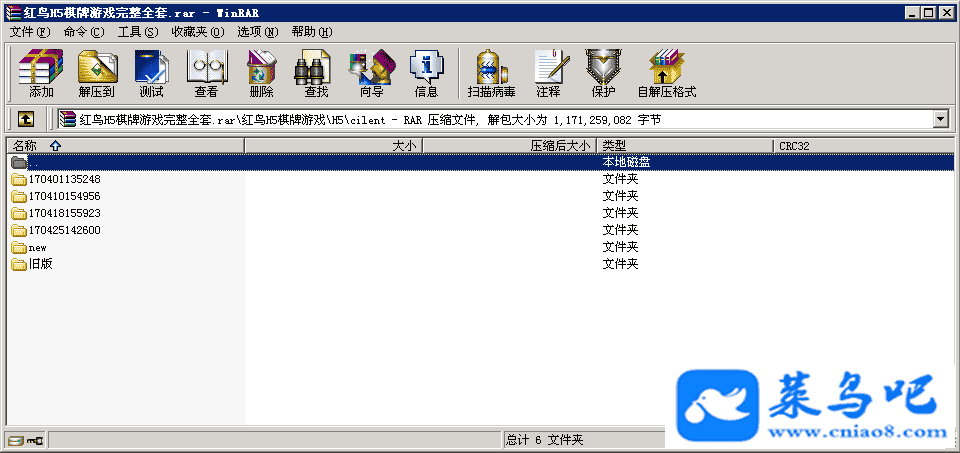Select the 170401135248 folder name
This screenshot has height=453, width=960.
[x=64, y=179]
